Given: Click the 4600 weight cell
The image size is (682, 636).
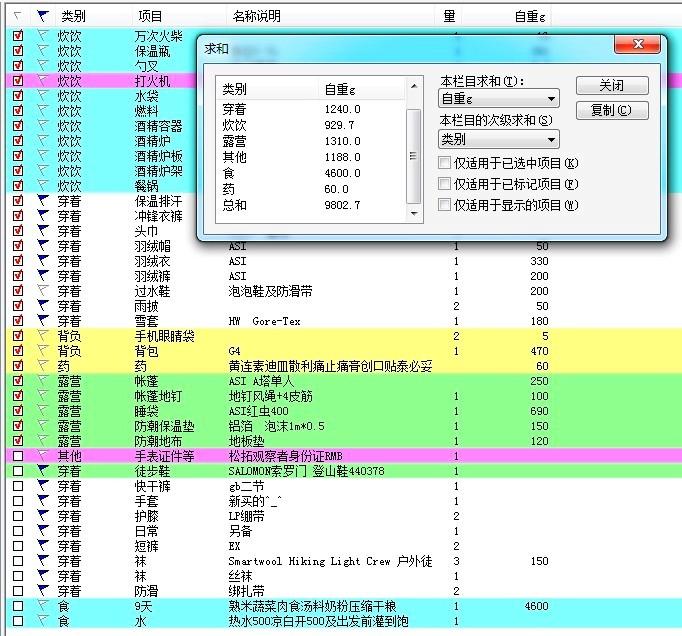Looking at the screenshot, I should point(537,606).
